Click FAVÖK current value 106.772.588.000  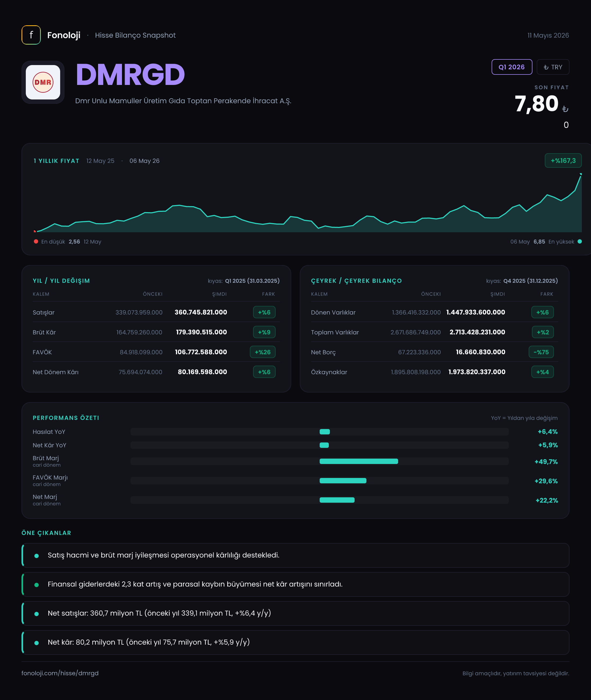pyautogui.click(x=201, y=352)
